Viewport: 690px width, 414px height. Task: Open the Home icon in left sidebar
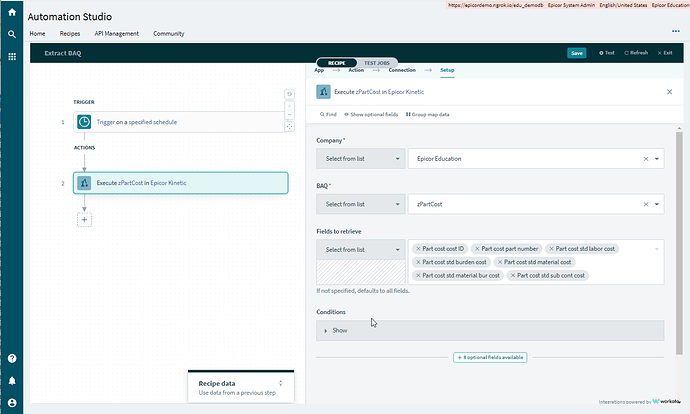click(x=12, y=12)
